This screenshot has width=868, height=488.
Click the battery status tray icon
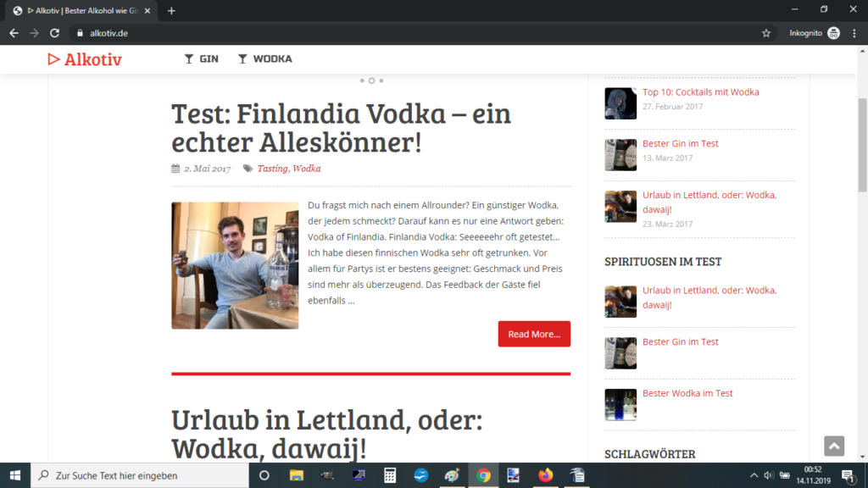[785, 475]
